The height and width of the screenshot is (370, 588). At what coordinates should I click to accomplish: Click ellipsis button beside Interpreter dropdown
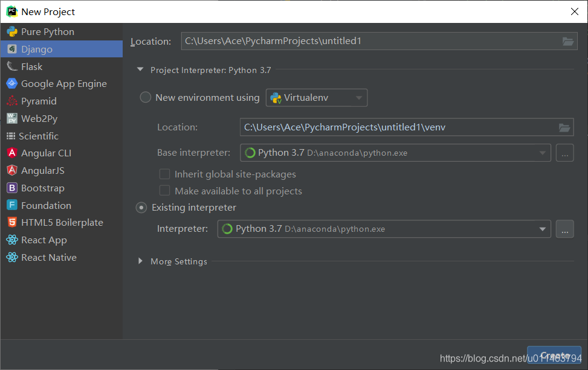pyautogui.click(x=565, y=229)
